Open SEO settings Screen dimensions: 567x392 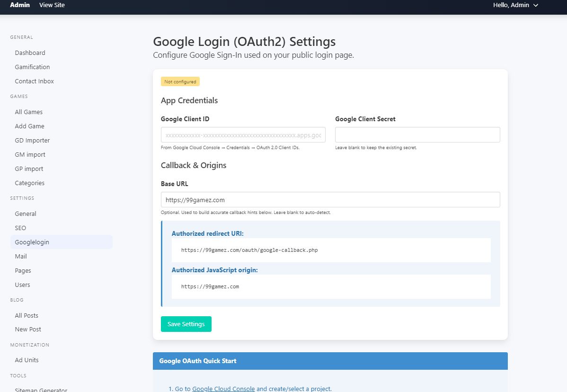tap(20, 228)
